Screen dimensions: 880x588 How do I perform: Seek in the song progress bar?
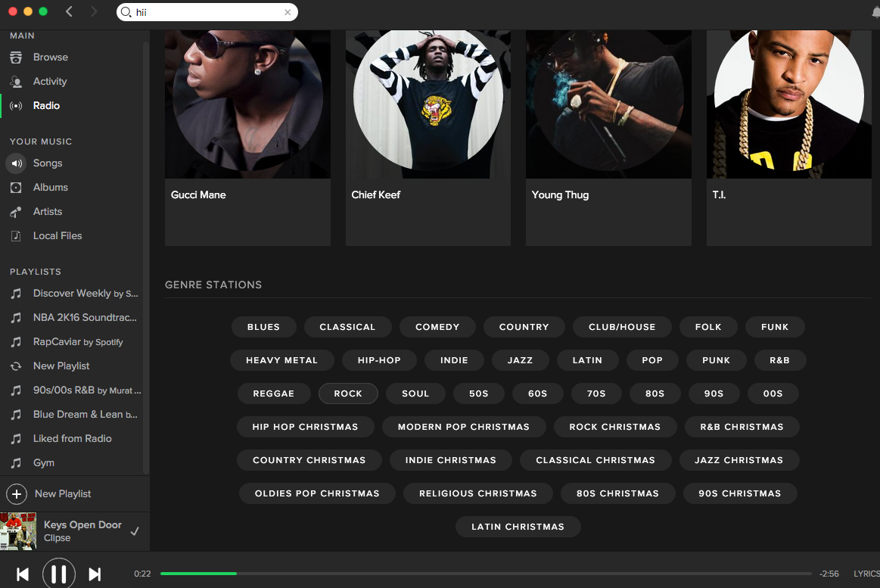(x=484, y=574)
